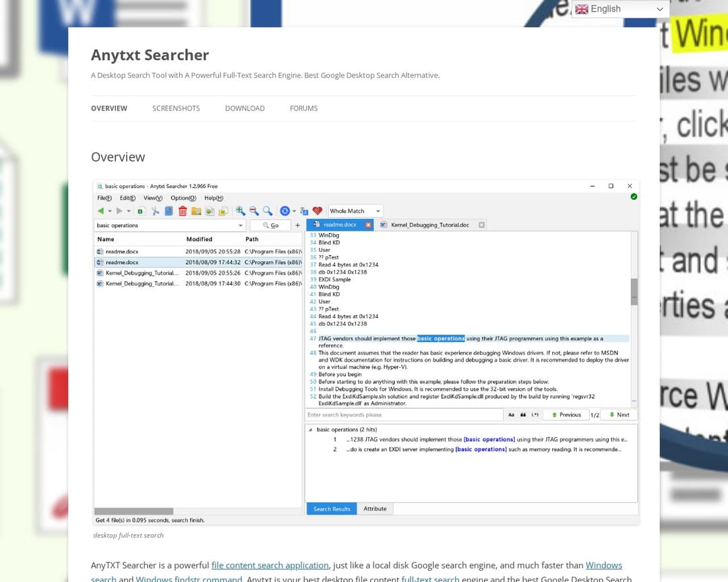The width and height of the screenshot is (728, 582).
Task: Go to the OVERVIEW page nav item
Action: [x=109, y=108]
